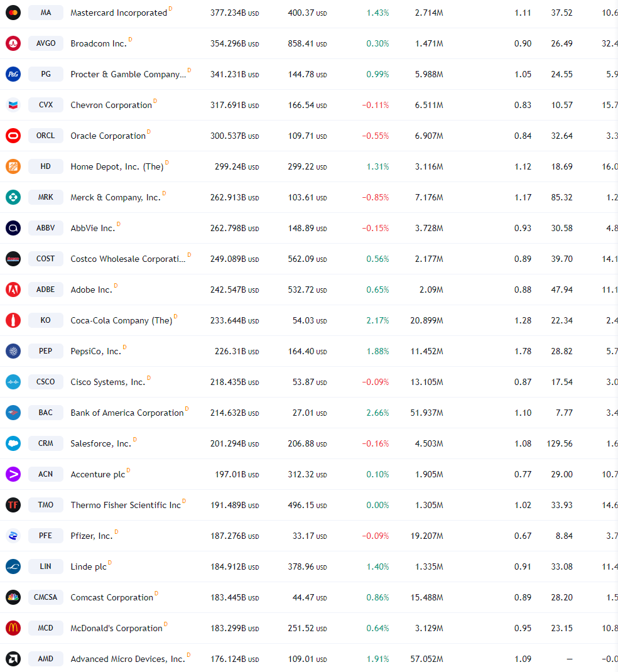This screenshot has width=618, height=672.
Task: Open the ACN ticker badge
Action: pyautogui.click(x=45, y=474)
